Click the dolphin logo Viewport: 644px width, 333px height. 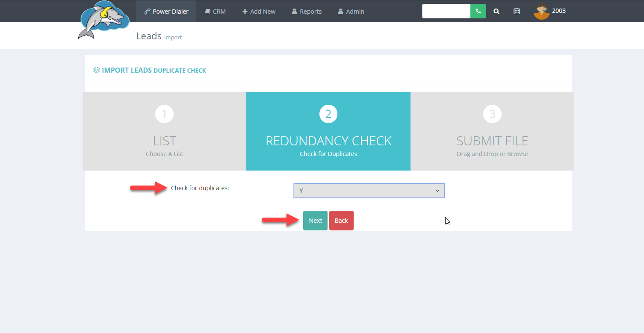(x=104, y=20)
